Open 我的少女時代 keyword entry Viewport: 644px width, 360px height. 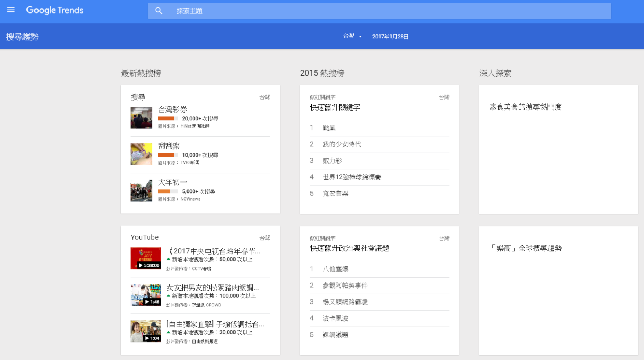click(x=342, y=144)
